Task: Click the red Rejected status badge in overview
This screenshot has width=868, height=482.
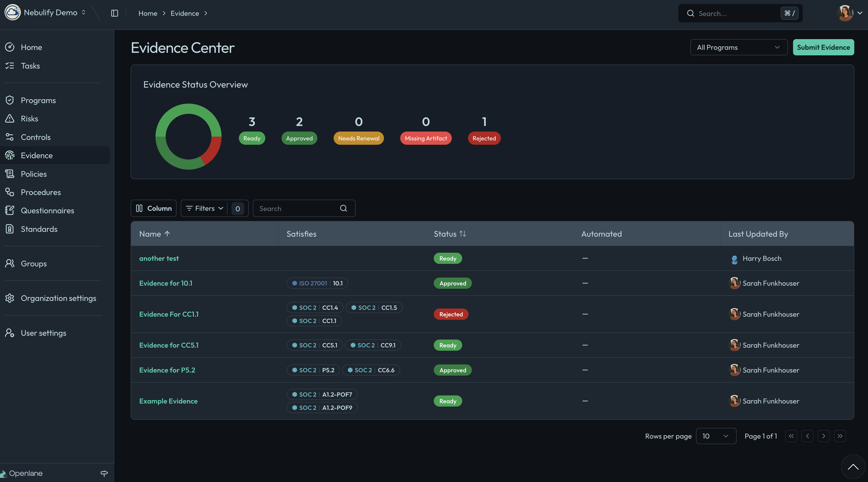Action: (x=484, y=138)
